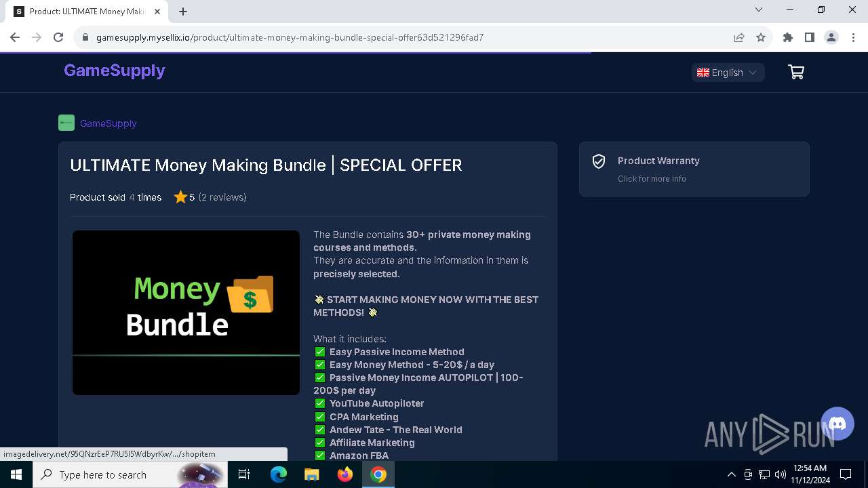Click the product title ULTIMATE Money Making Bundle
This screenshot has width=868, height=488.
click(x=266, y=165)
